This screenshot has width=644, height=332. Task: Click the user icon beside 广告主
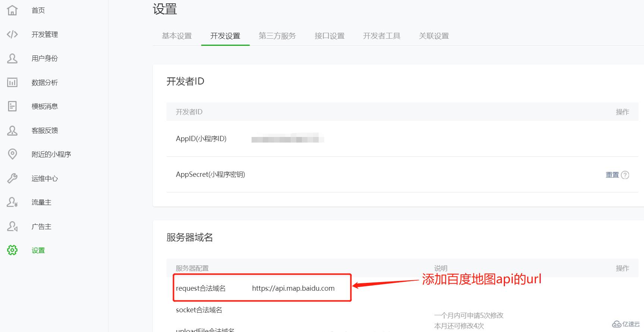[12, 226]
